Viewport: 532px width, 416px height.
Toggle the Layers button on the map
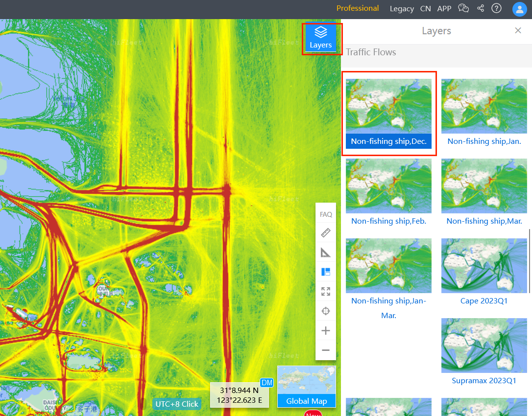321,37
